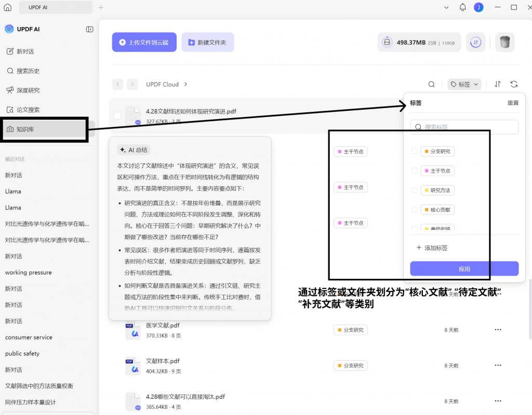Open the recycle bin icon
Image resolution: width=532 pixels, height=415 pixels.
505,43
